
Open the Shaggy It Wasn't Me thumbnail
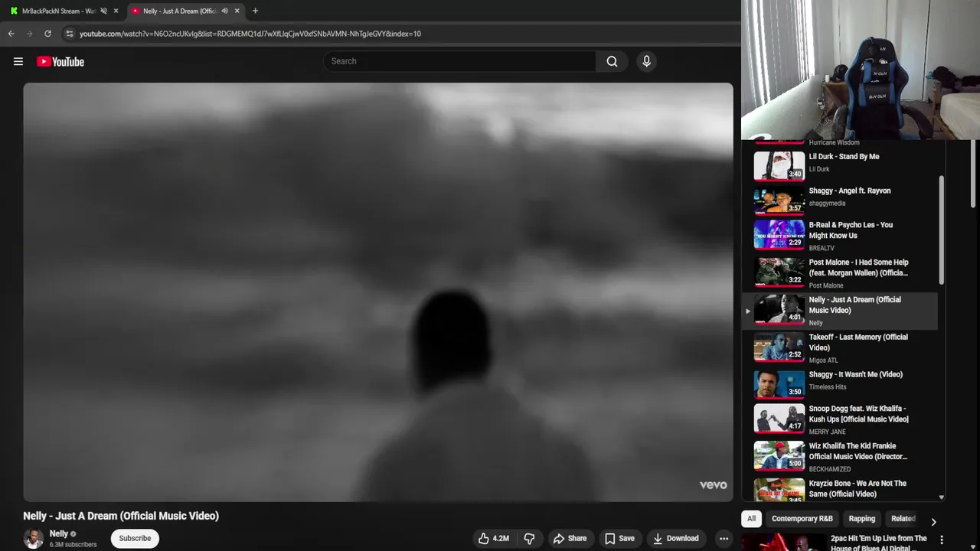point(779,384)
